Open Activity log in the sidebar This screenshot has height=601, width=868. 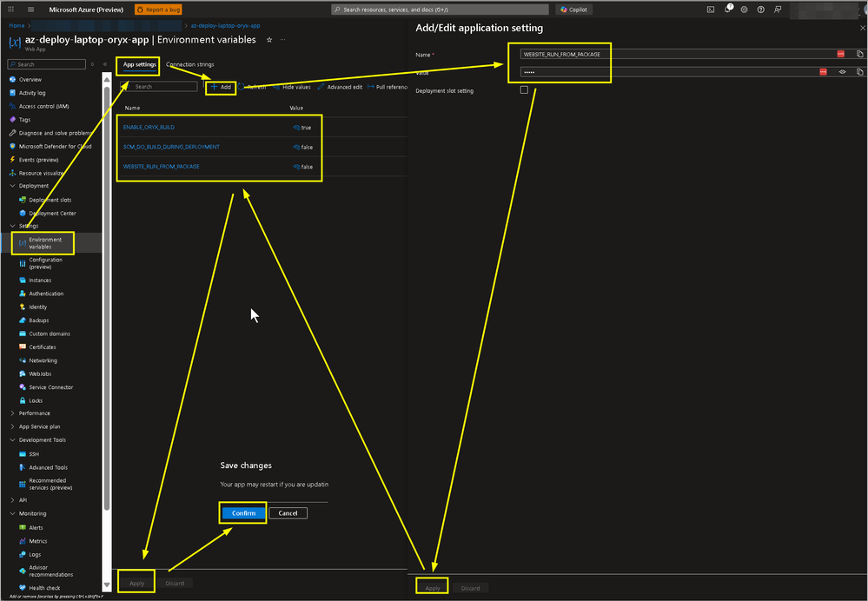(x=32, y=93)
